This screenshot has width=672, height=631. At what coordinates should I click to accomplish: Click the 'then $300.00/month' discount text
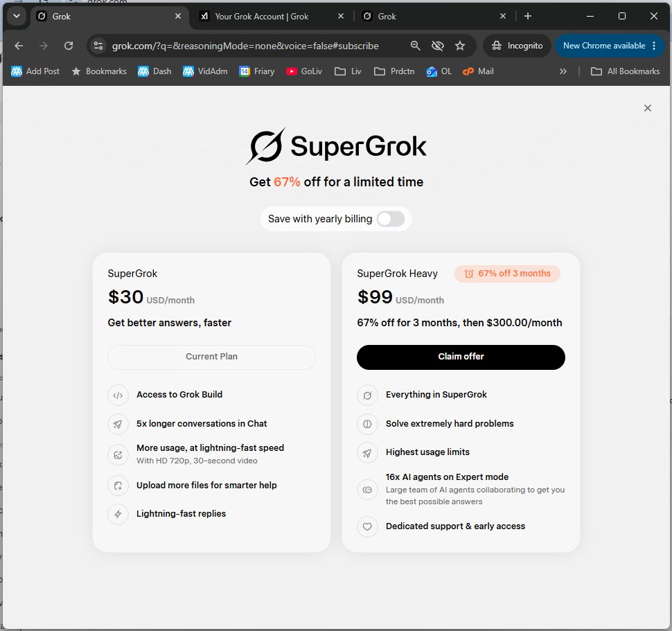pyautogui.click(x=512, y=323)
